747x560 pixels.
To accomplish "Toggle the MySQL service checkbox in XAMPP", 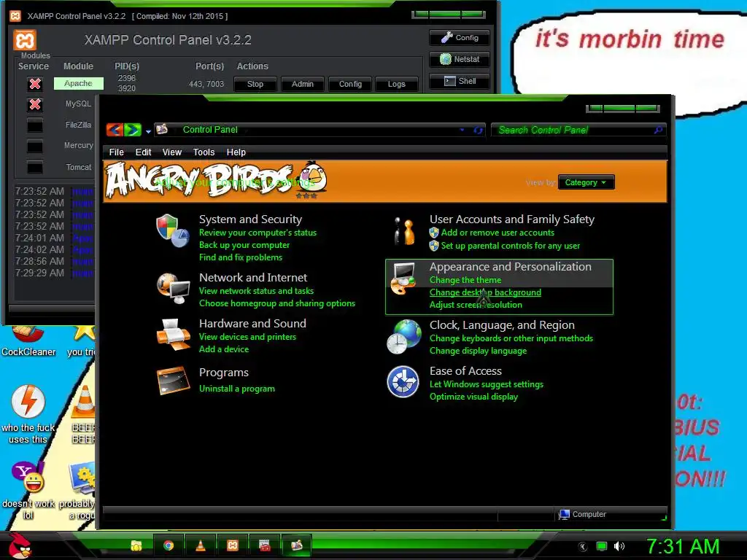I will [35, 104].
